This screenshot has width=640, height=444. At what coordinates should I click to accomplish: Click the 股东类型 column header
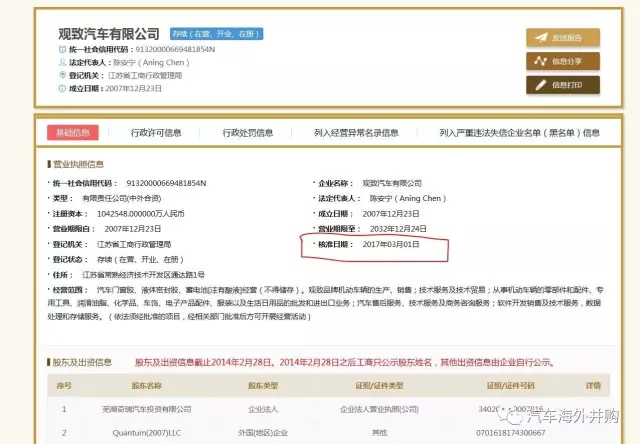(x=263, y=386)
